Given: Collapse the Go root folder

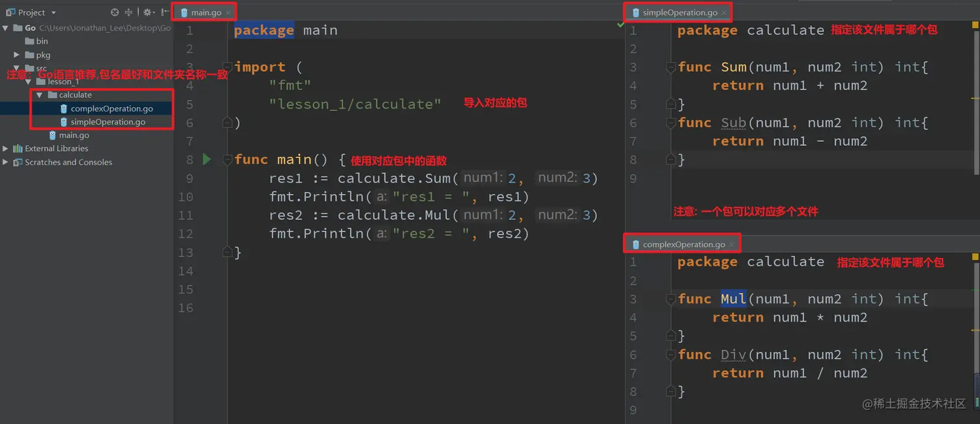Looking at the screenshot, I should click(x=6, y=28).
